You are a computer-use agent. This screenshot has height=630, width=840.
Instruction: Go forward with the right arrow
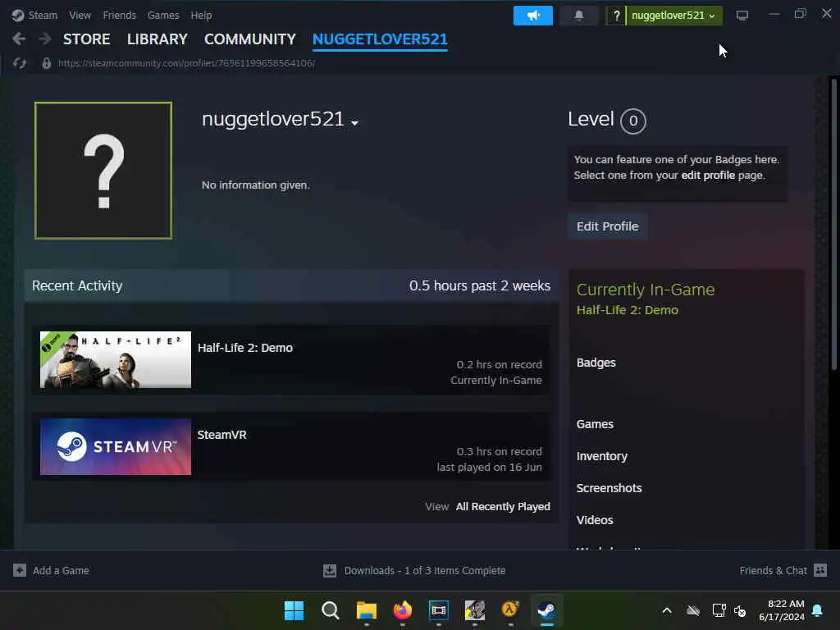45,39
